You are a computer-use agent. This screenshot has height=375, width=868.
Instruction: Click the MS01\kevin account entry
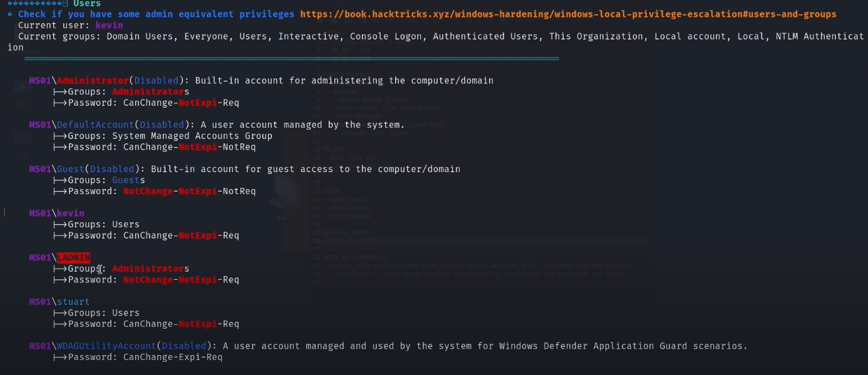click(56, 213)
